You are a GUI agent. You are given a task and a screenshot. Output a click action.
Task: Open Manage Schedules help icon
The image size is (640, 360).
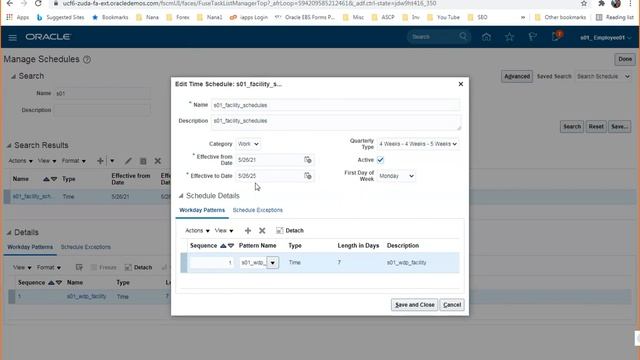point(87,60)
